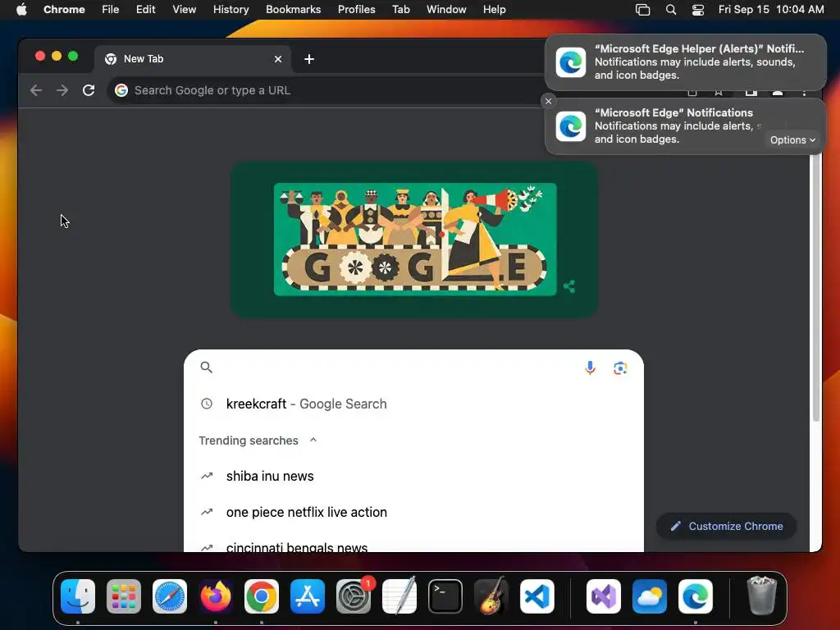The height and width of the screenshot is (630, 840).
Task: Click the Google doodle image
Action: pyautogui.click(x=415, y=240)
